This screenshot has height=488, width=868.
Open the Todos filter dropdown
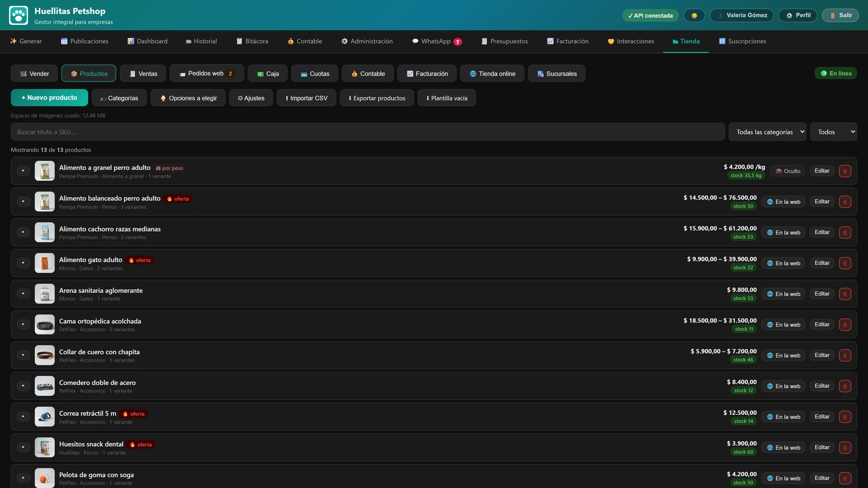[834, 132]
